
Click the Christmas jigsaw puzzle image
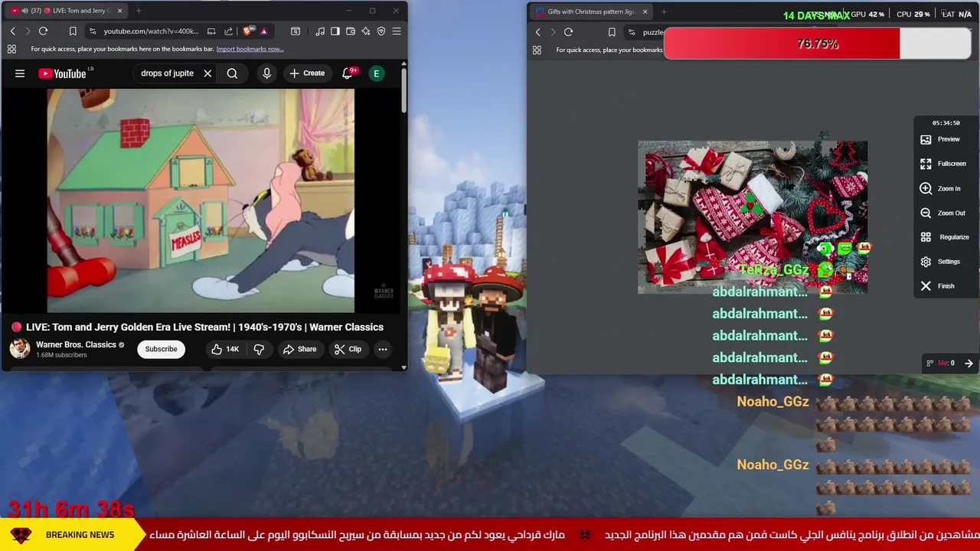coord(753,217)
